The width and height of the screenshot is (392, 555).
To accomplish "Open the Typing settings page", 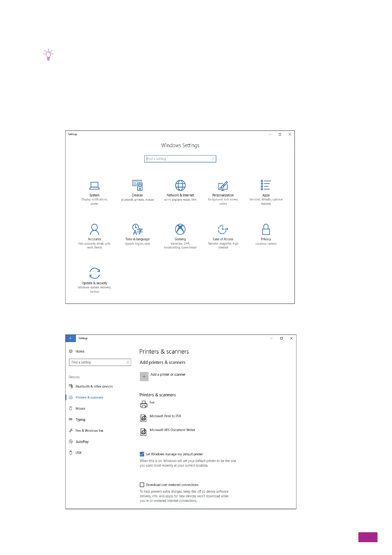I will [77, 420].
